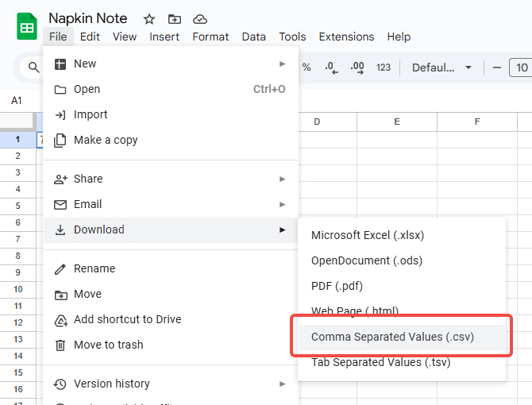Select Move to trash

(171, 345)
